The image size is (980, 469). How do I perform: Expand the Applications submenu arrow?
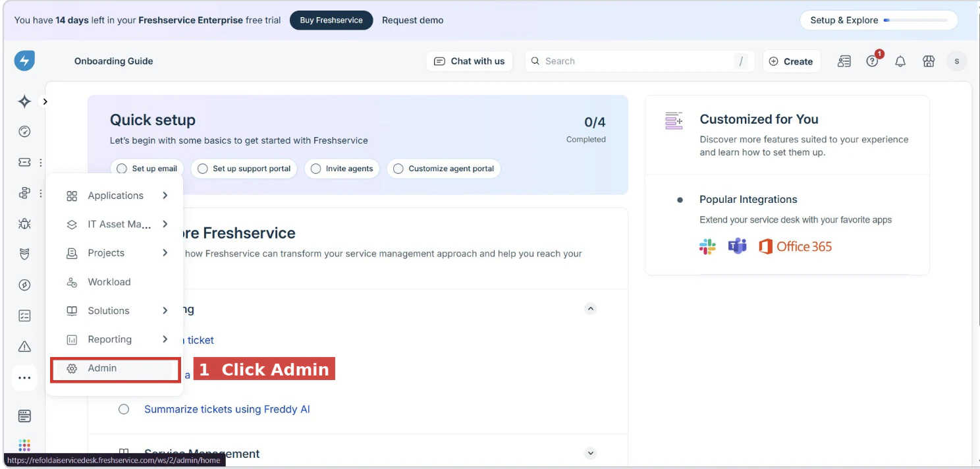click(x=165, y=196)
